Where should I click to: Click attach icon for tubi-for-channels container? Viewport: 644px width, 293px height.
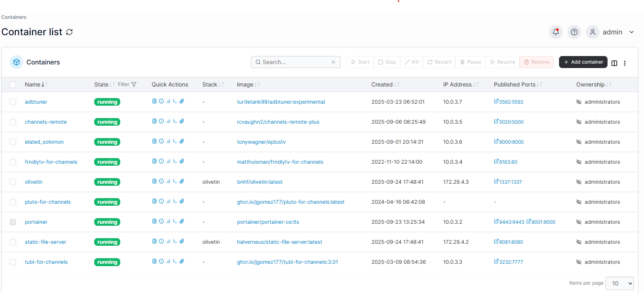(182, 261)
